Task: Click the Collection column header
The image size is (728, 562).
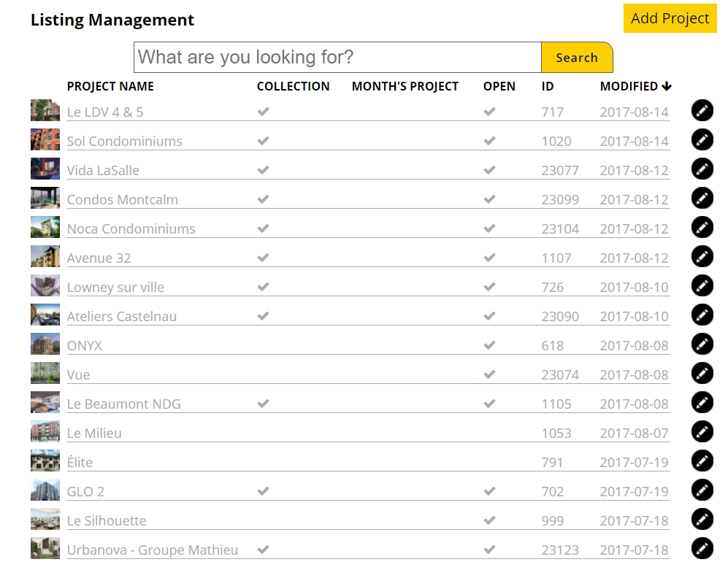Action: click(x=293, y=86)
